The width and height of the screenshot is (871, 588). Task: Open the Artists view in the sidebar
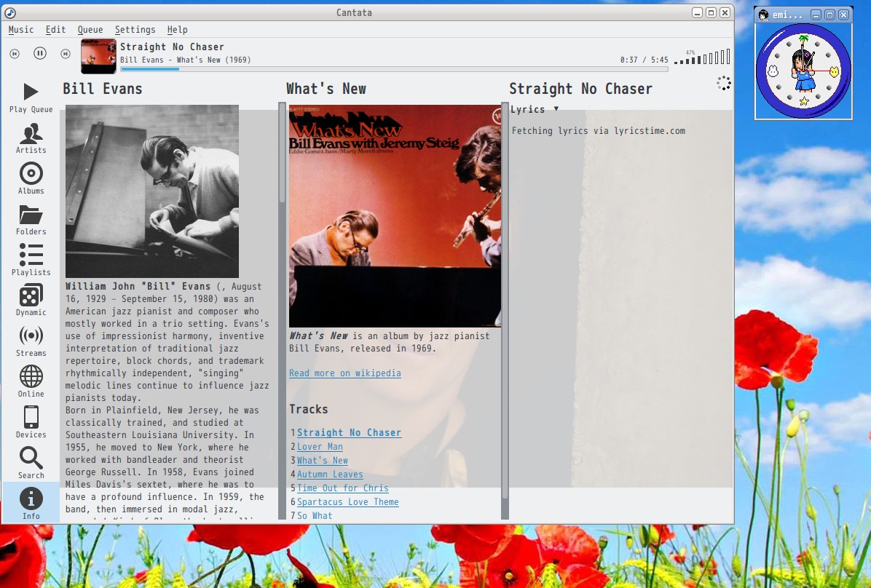[x=31, y=138]
